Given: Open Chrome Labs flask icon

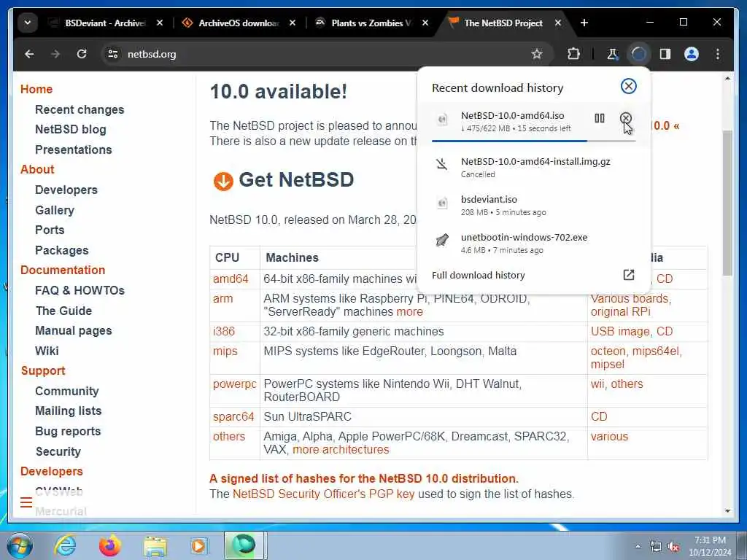Looking at the screenshot, I should pos(612,54).
